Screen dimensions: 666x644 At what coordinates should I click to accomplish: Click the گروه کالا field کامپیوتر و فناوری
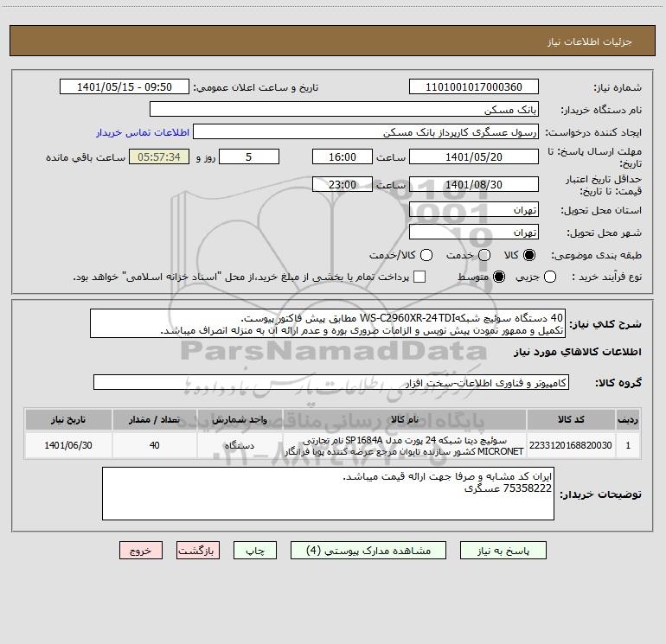point(331,382)
